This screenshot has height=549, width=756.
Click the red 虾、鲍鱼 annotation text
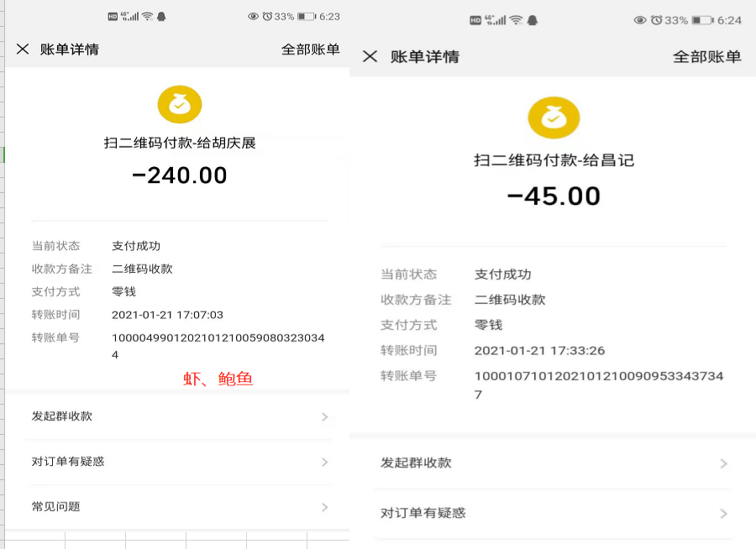[x=218, y=379]
